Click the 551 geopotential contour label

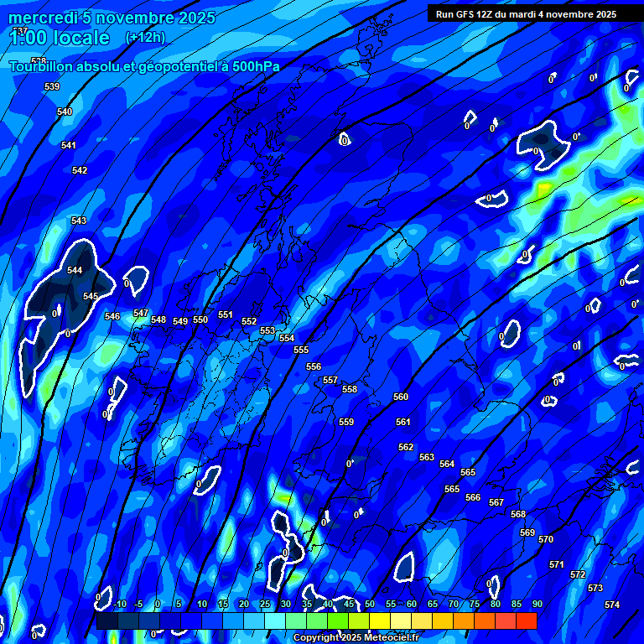tap(226, 314)
